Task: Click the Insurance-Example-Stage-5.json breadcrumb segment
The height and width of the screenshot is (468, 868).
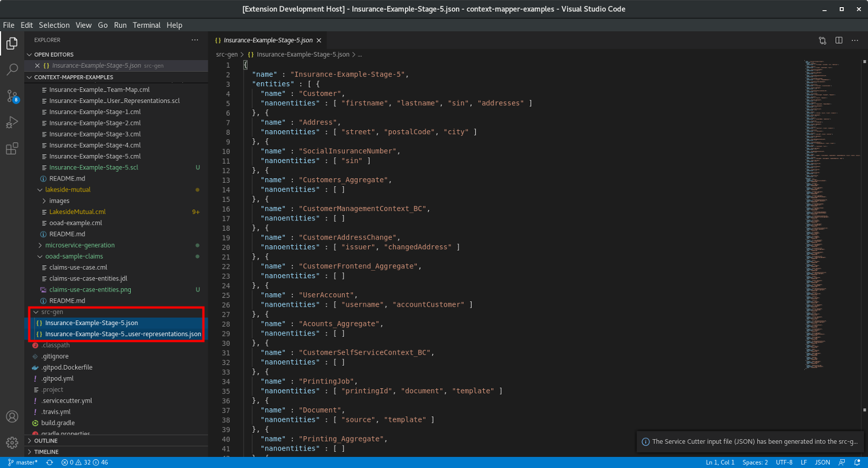Action: 303,54
